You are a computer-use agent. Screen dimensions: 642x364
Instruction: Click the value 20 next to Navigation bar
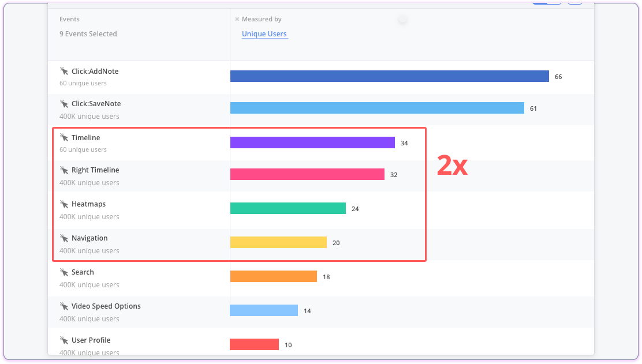click(336, 243)
